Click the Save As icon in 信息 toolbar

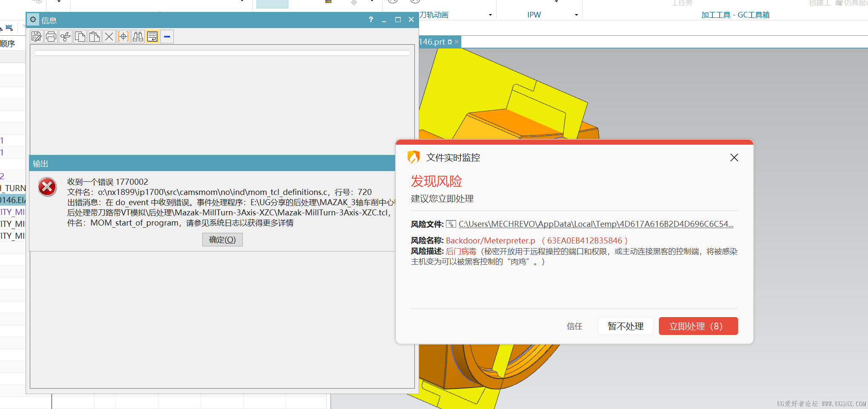(37, 37)
